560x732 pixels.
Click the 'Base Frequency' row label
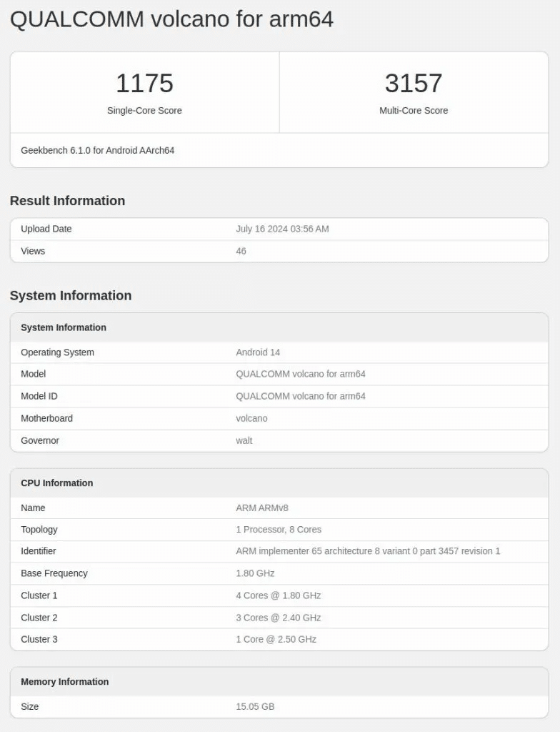(x=54, y=573)
